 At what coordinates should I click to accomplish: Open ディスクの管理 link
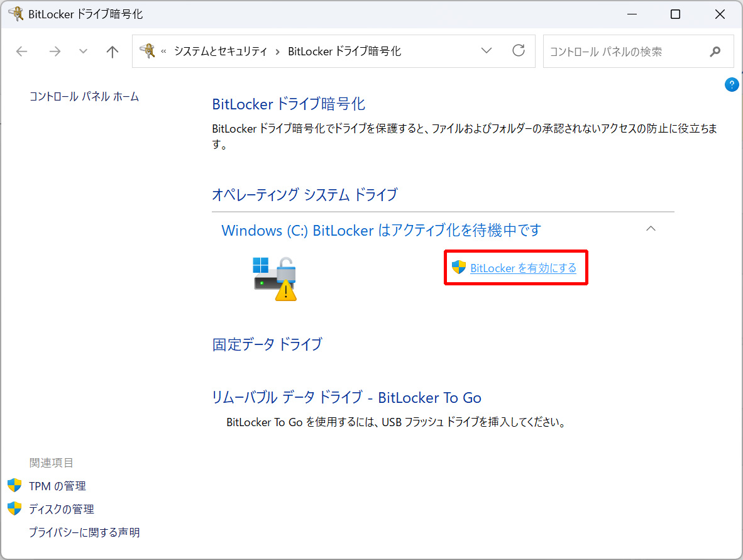[62, 509]
